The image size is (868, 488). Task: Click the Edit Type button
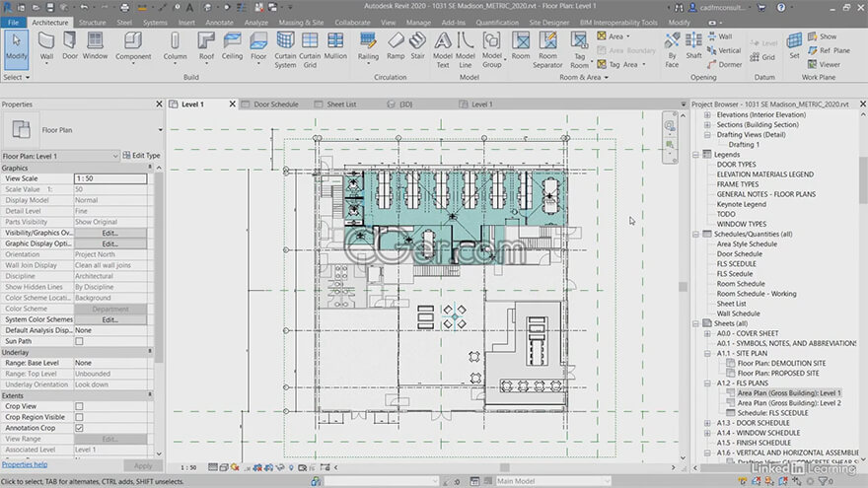pyautogui.click(x=142, y=156)
